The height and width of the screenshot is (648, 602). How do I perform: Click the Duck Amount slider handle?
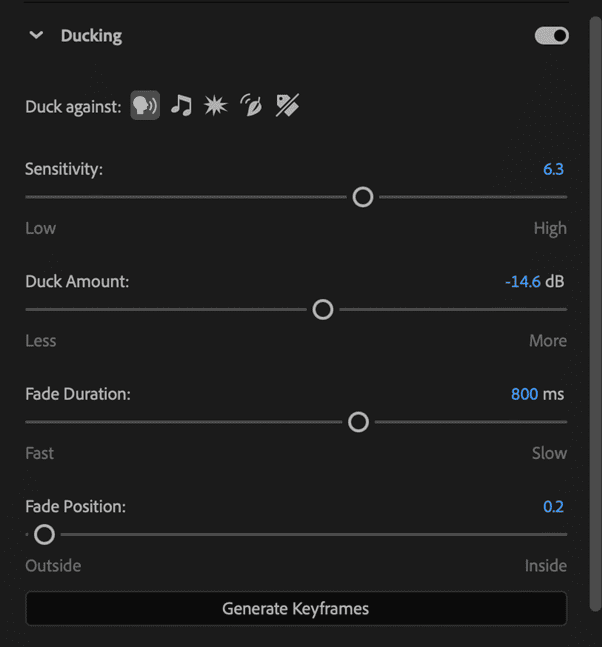[x=323, y=310]
